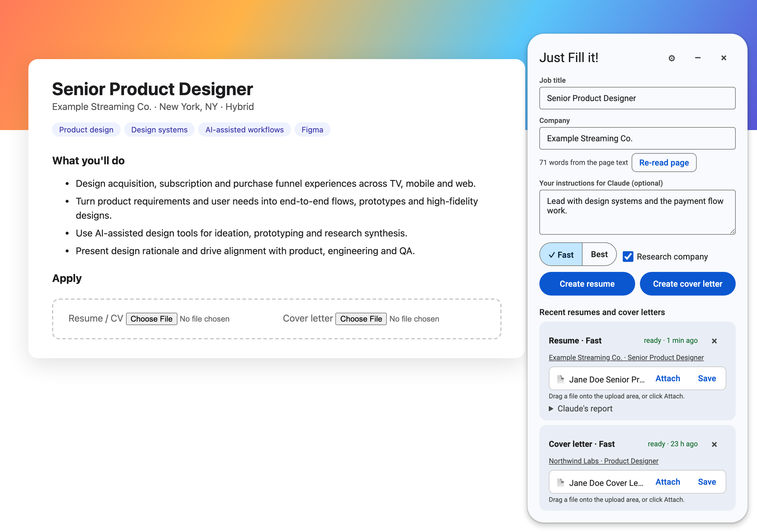Click the instructions for Claude textarea
The width and height of the screenshot is (757, 532).
[x=637, y=212]
